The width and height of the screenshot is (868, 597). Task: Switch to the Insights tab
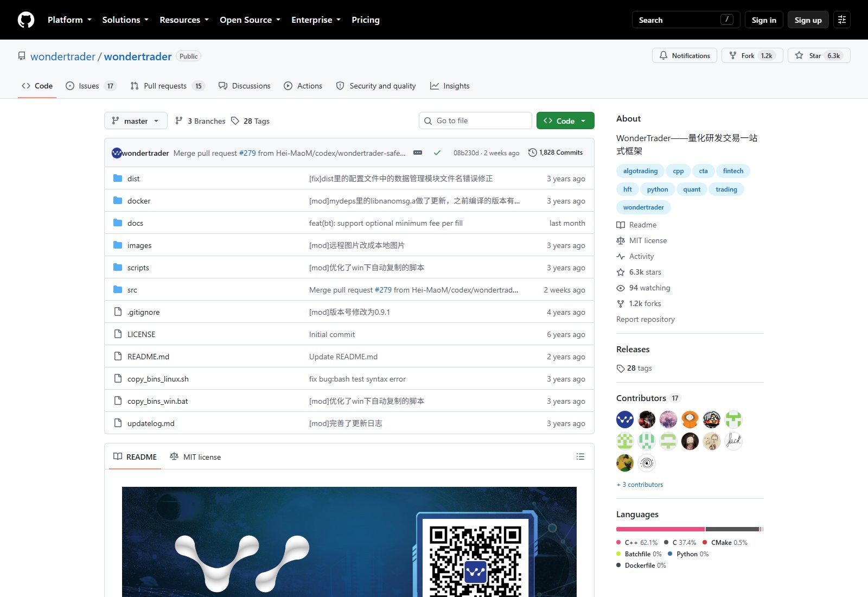tap(450, 86)
